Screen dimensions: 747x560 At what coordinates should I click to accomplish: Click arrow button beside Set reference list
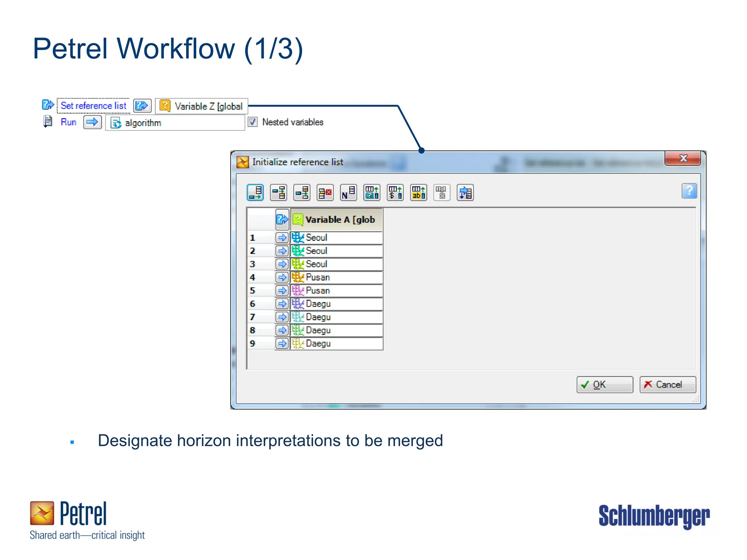click(142, 106)
